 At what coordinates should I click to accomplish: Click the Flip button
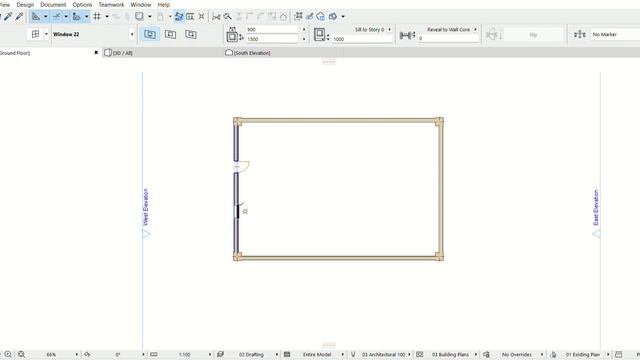coord(533,35)
